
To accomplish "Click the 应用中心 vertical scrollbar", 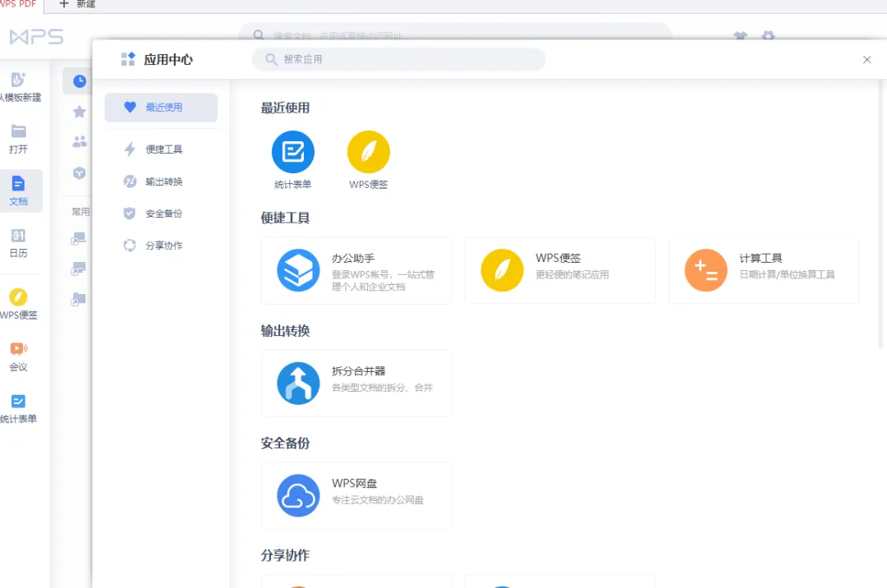I will pos(880,215).
